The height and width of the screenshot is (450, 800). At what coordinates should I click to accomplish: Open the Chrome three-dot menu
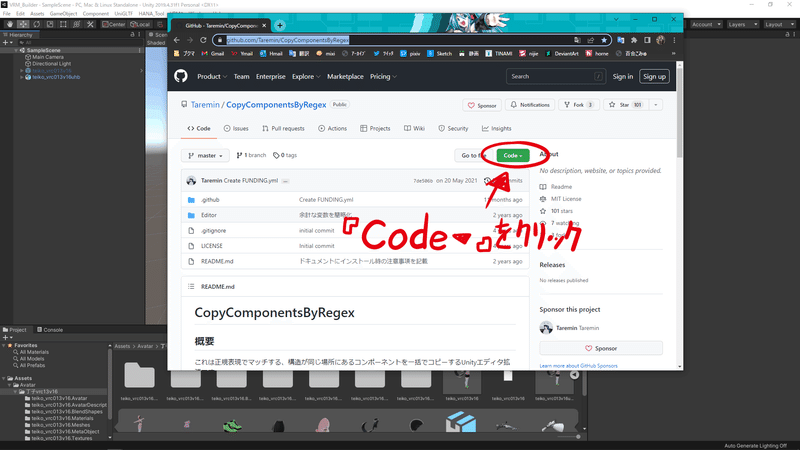click(674, 40)
